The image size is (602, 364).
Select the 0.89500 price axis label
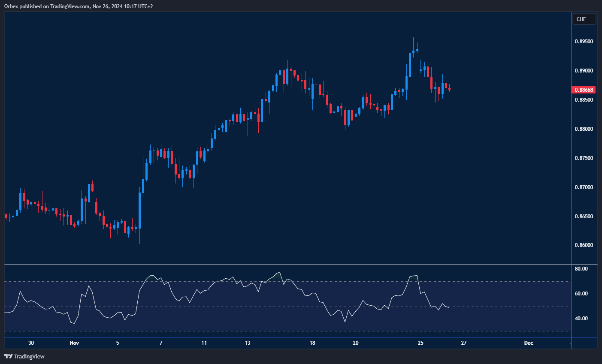click(584, 42)
